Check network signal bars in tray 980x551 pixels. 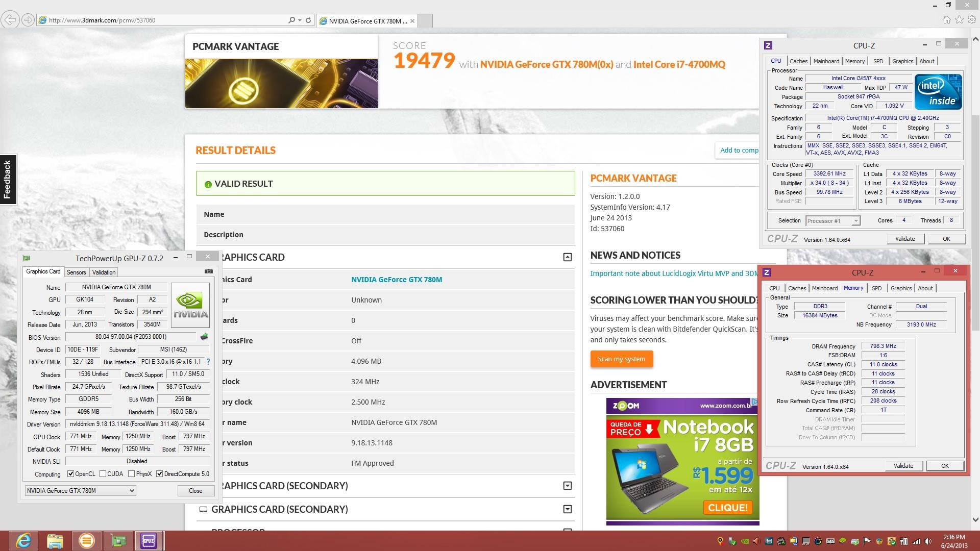click(916, 541)
